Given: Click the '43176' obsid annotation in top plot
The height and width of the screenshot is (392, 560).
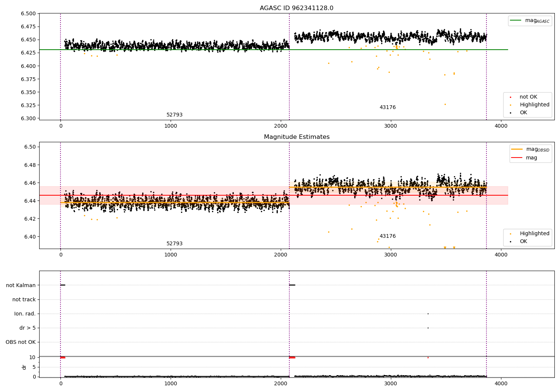Looking at the screenshot, I should coord(388,108).
